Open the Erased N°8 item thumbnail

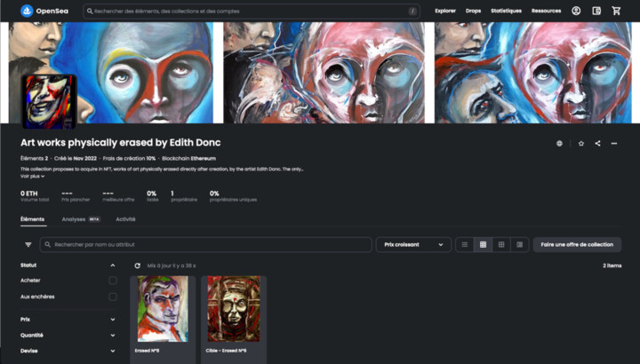(163, 309)
